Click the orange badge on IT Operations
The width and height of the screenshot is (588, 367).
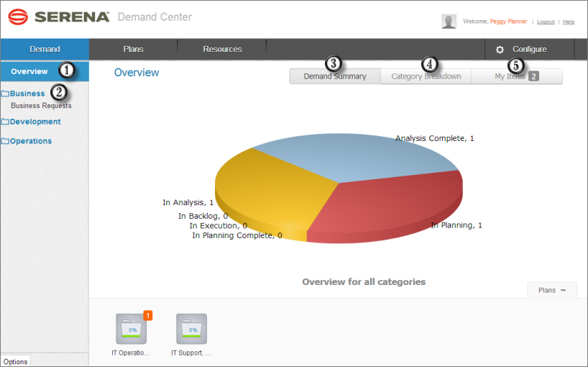(147, 315)
